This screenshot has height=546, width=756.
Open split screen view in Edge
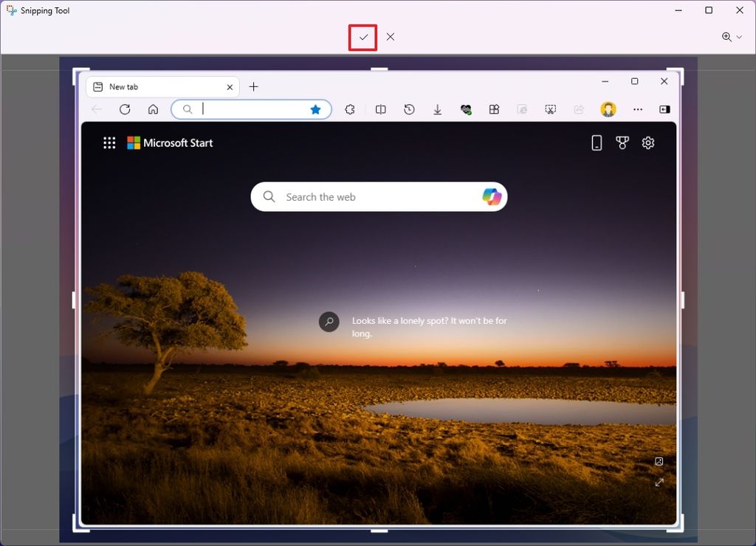(380, 109)
